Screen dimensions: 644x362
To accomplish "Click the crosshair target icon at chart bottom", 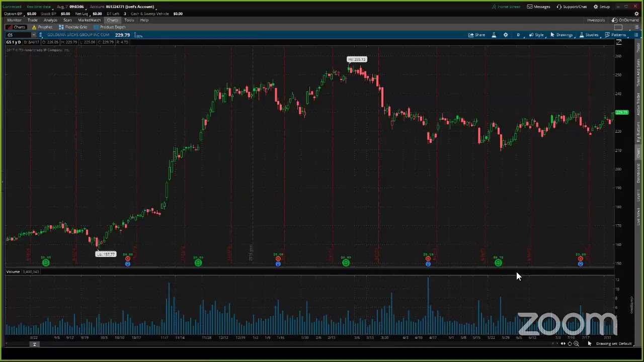I will 570,344.
